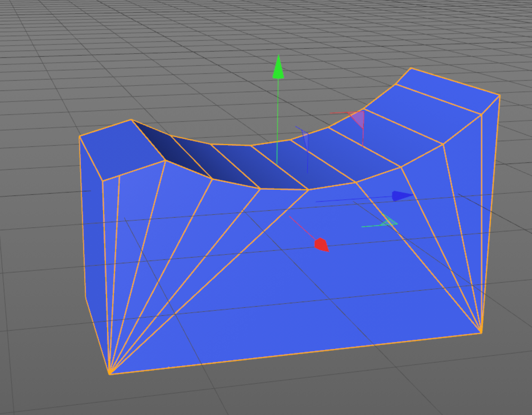Select the green triangular plane handle near the blue arrow
This screenshot has height=415, width=532.
pyautogui.click(x=389, y=221)
